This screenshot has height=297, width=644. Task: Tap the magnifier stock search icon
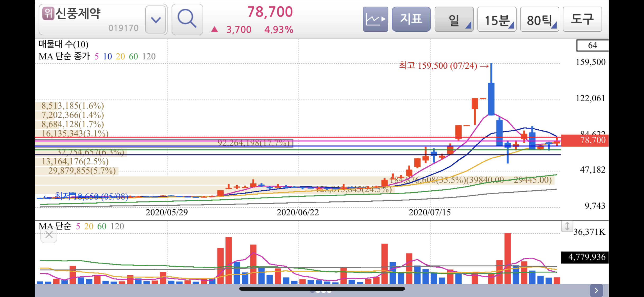click(187, 19)
